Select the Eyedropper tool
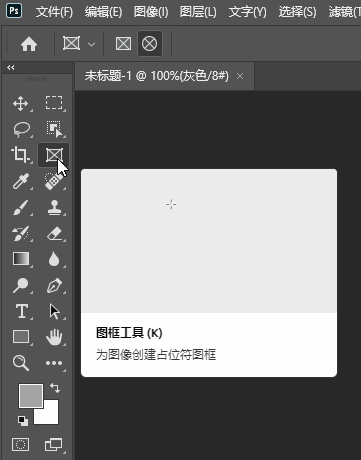Screen dimensions: 361x460 (x=21, y=181)
